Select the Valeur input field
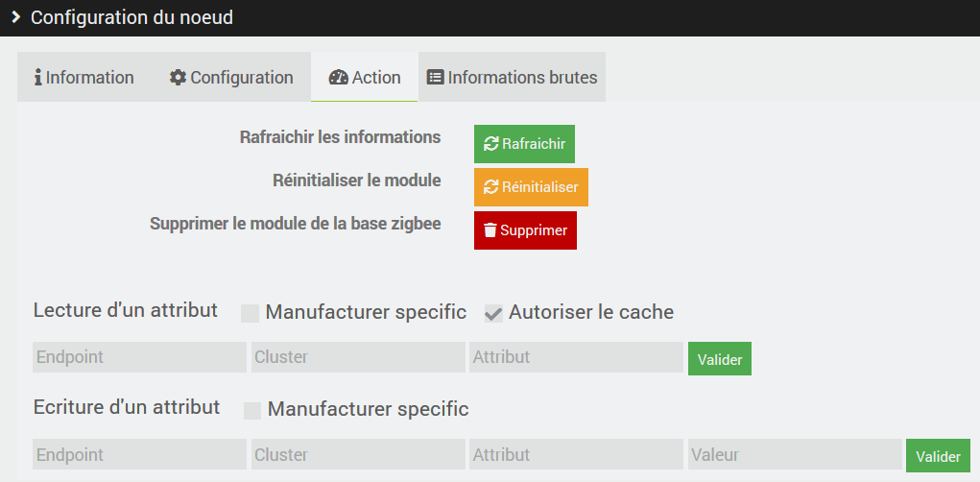 [x=795, y=454]
